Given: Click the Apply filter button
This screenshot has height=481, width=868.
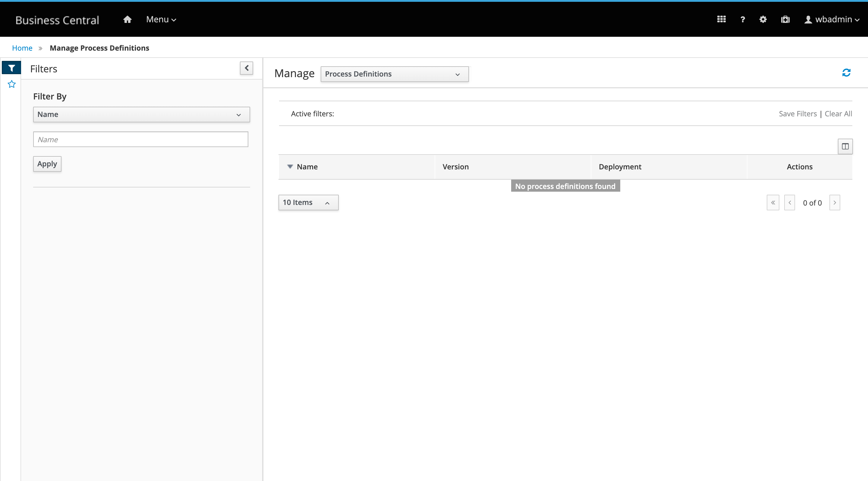Looking at the screenshot, I should tap(47, 163).
